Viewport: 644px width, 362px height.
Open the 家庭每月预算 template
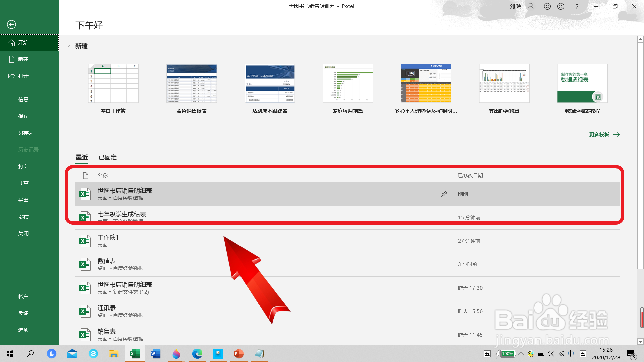coord(348,83)
